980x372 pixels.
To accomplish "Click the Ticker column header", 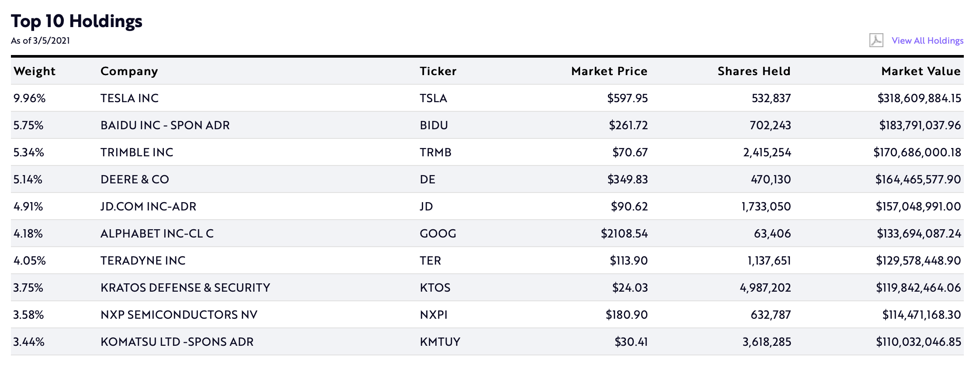I will 438,71.
